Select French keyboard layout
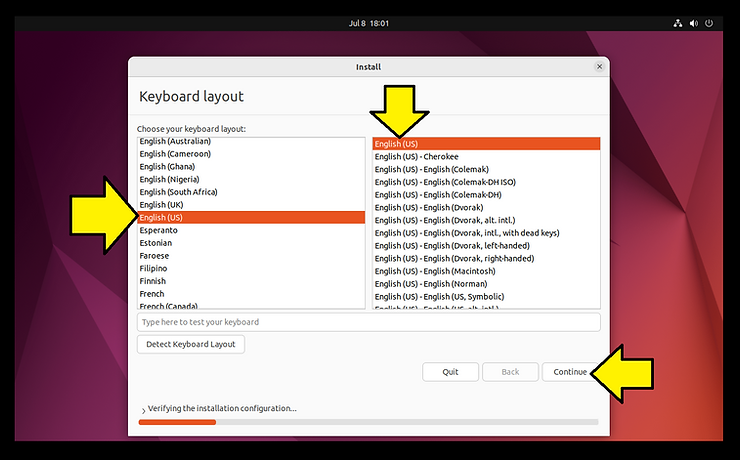This screenshot has width=740, height=460. coord(251,294)
